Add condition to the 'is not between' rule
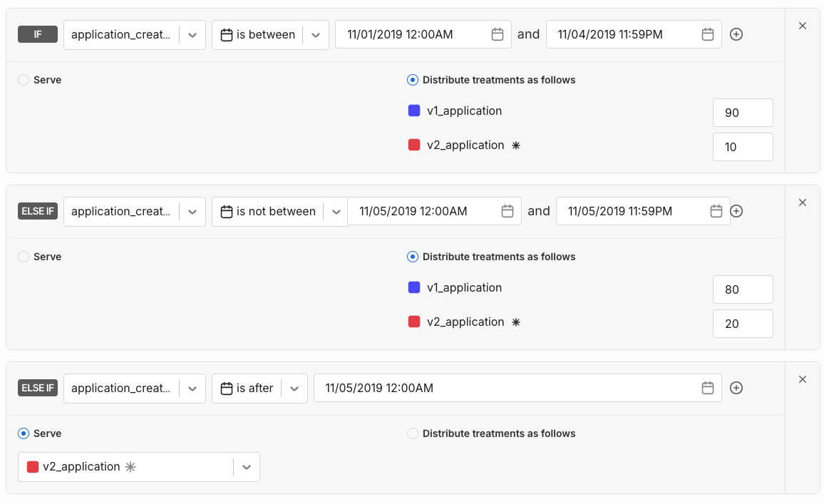Image resolution: width=824 pixels, height=504 pixels. pyautogui.click(x=737, y=211)
